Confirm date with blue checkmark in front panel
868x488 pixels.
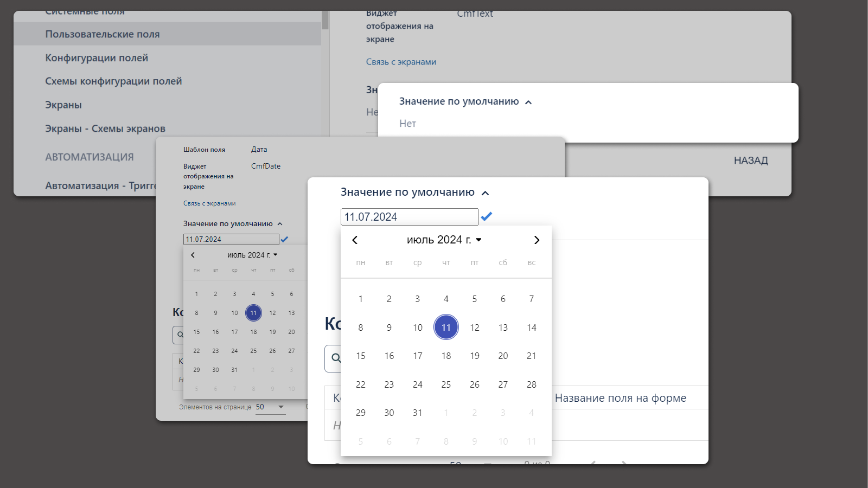(487, 216)
